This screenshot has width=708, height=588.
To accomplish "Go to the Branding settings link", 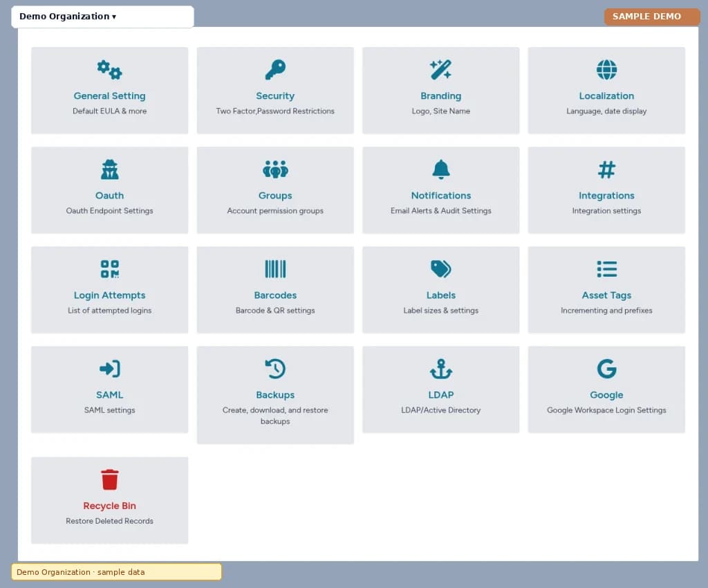I will click(440, 95).
